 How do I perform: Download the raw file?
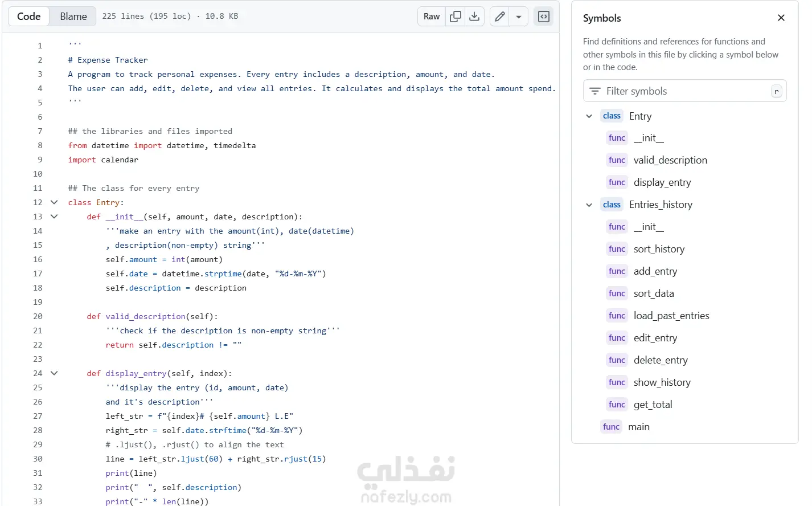tap(474, 17)
